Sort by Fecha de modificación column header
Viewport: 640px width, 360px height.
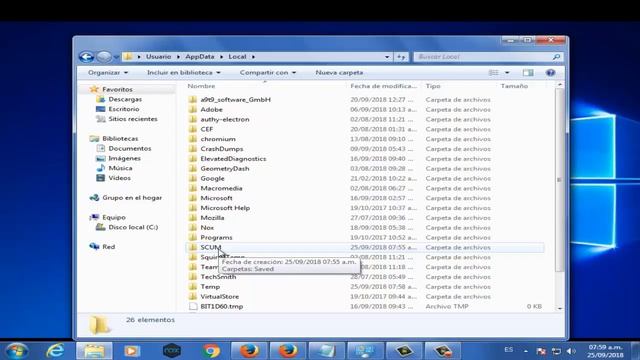tap(383, 86)
